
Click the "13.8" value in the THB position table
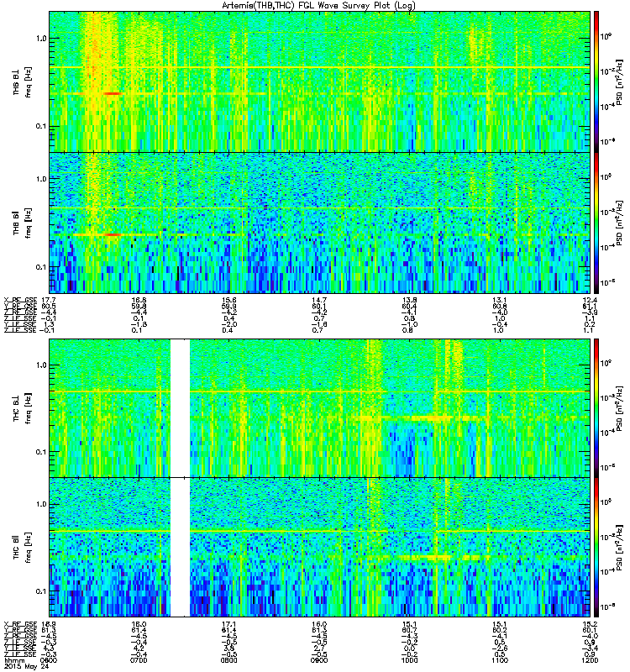pyautogui.click(x=409, y=300)
